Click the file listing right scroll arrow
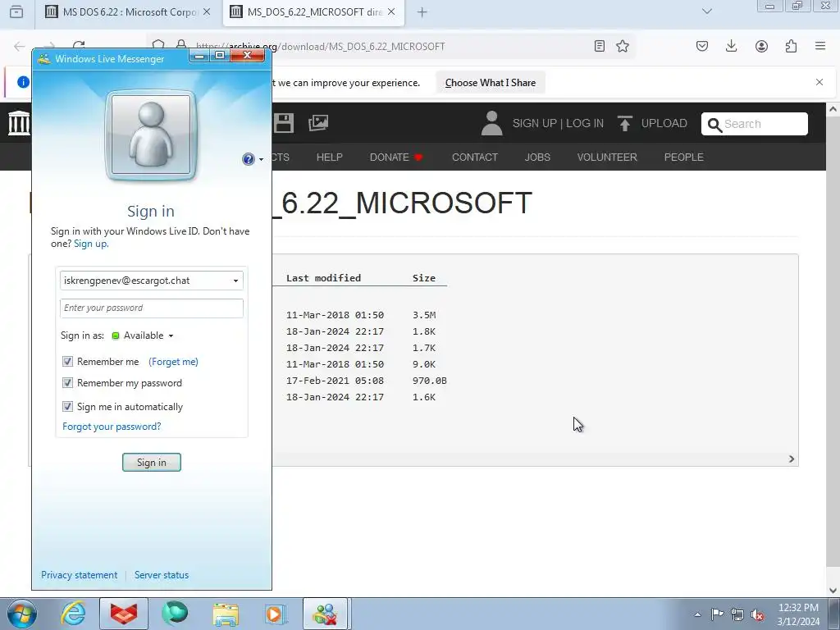840x630 pixels. click(792, 459)
